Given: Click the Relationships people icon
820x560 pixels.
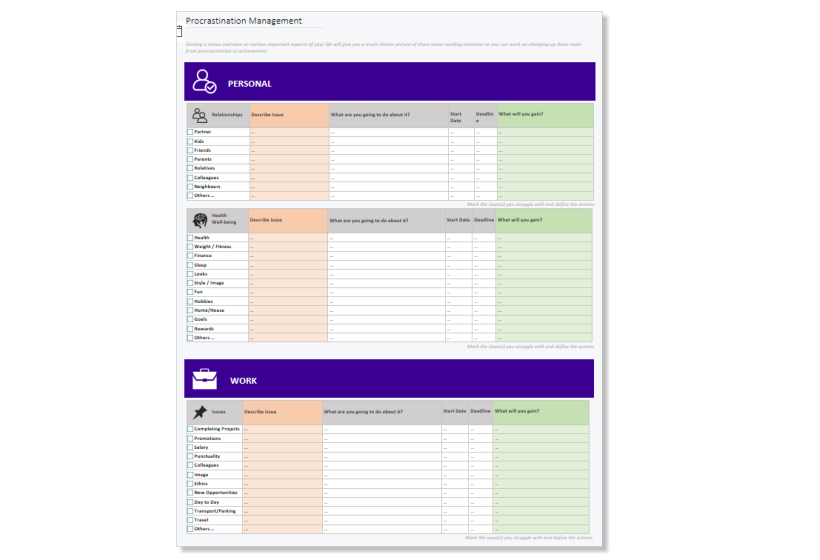Looking at the screenshot, I should click(199, 115).
